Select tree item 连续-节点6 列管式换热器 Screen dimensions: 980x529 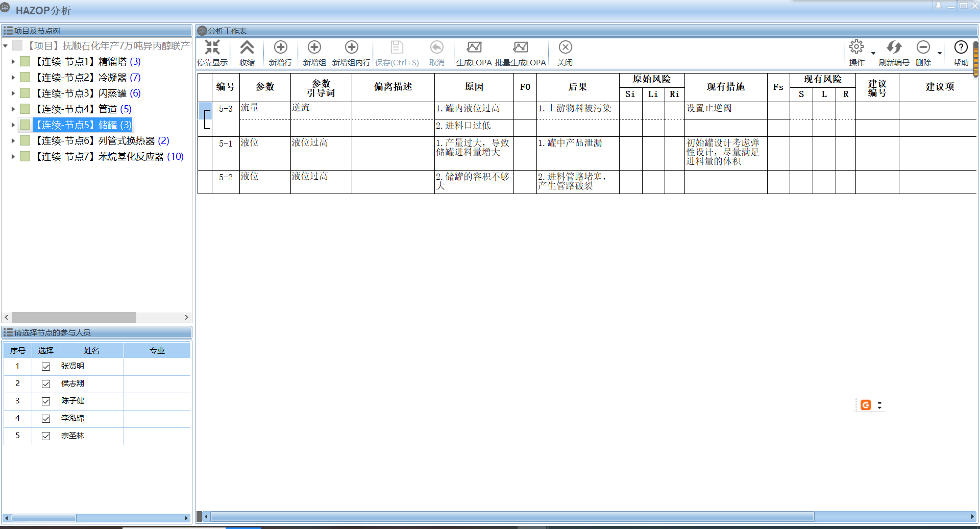tap(102, 141)
